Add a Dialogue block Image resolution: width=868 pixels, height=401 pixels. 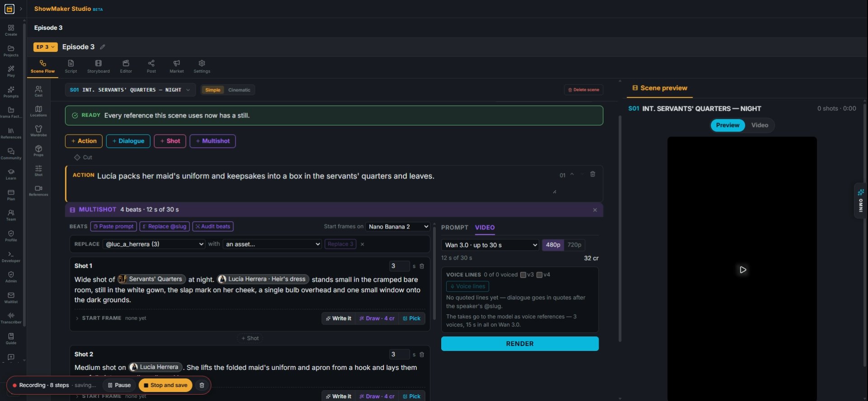point(128,141)
